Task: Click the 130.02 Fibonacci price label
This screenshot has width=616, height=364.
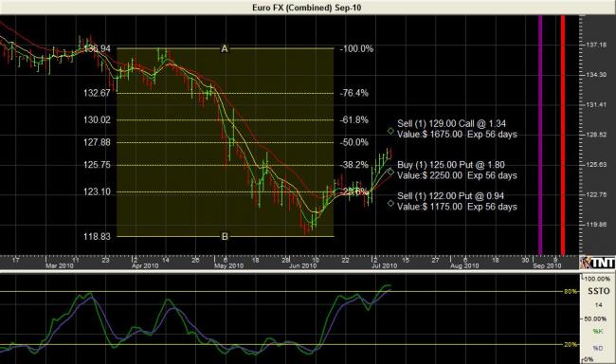Action: 97,119
